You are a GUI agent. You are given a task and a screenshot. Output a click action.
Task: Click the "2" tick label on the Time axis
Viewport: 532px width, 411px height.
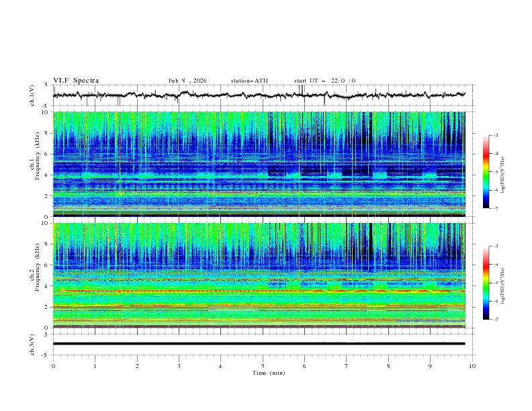coord(137,366)
